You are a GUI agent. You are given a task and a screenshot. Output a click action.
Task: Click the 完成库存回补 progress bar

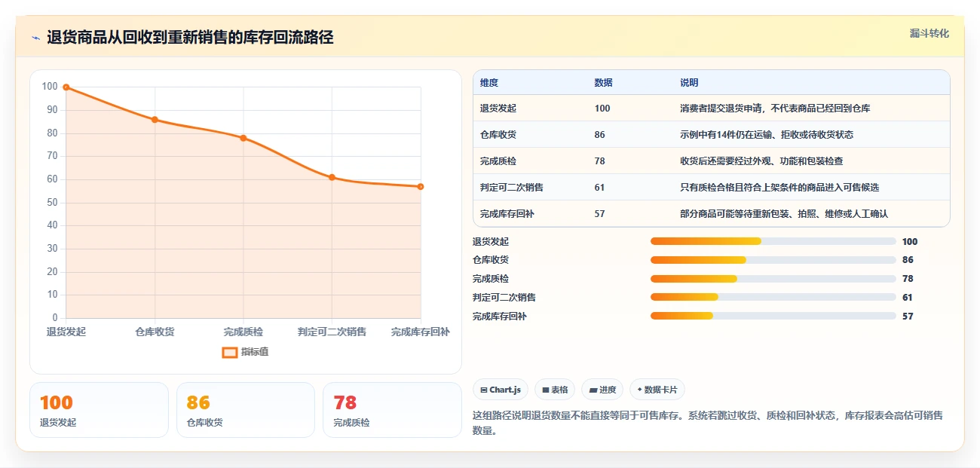[x=773, y=316]
